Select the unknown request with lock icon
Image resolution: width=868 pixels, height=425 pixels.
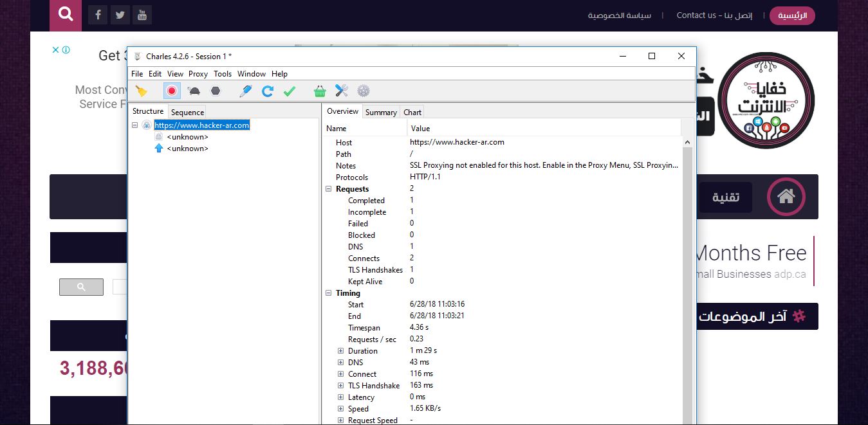(x=187, y=137)
